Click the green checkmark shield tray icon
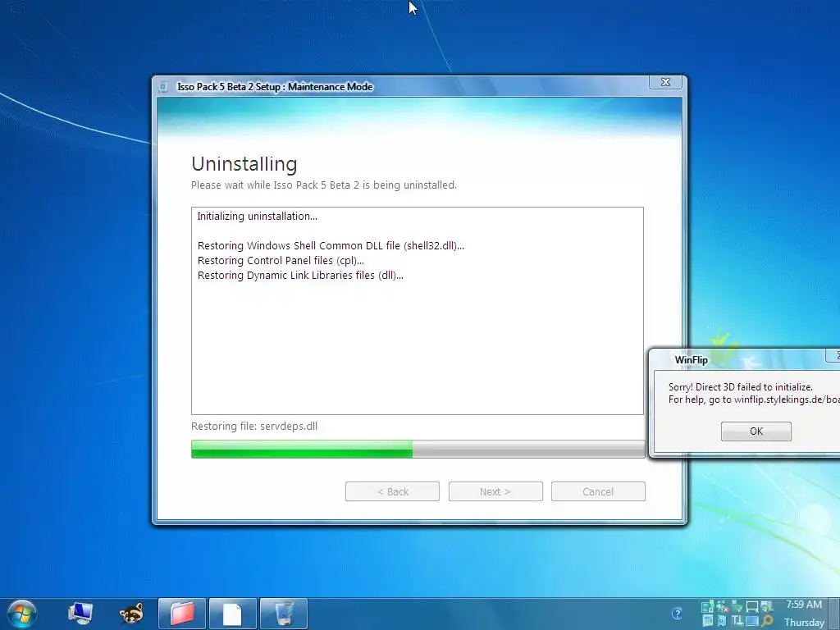 [x=737, y=607]
